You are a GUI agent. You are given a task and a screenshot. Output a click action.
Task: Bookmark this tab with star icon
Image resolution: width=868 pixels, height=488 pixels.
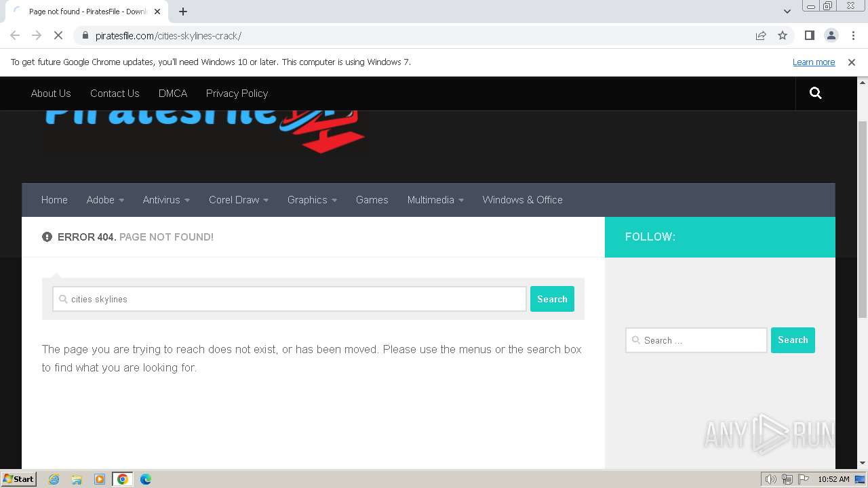tap(783, 35)
